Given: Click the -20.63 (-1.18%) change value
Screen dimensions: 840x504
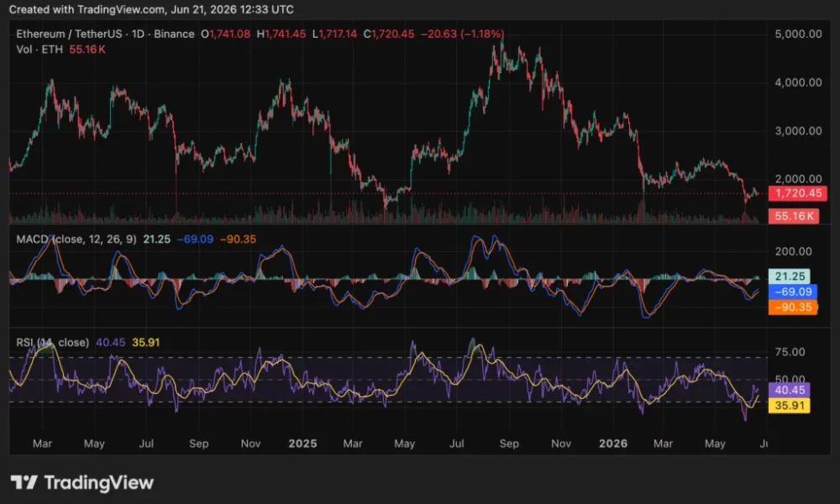Looking at the screenshot, I should pos(462,34).
